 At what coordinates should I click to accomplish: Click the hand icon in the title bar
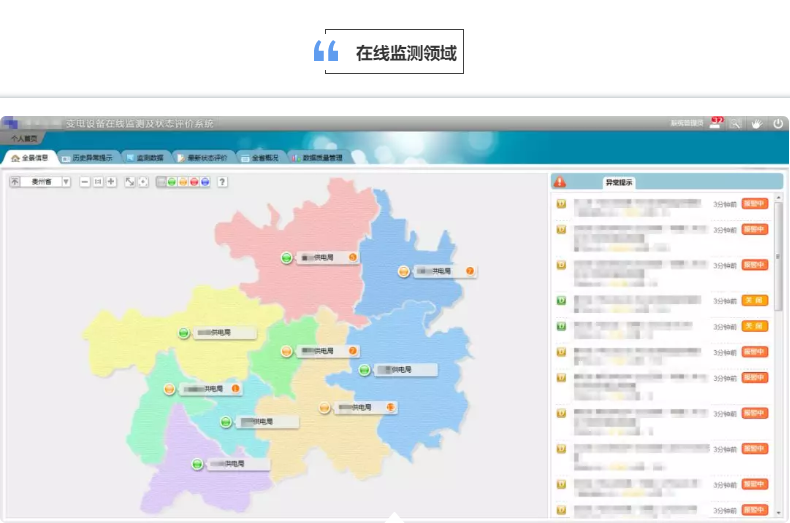pyautogui.click(x=756, y=123)
